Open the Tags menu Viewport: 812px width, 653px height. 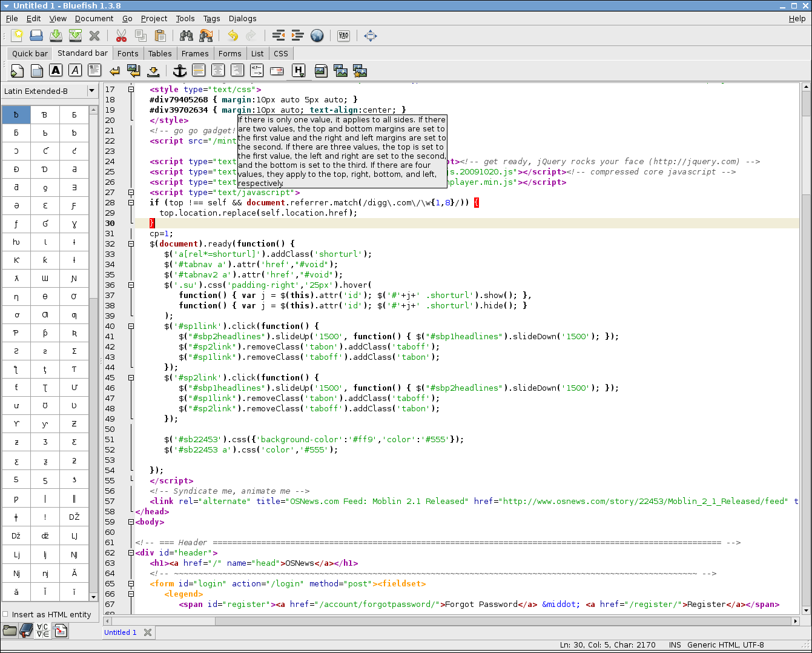click(x=211, y=18)
